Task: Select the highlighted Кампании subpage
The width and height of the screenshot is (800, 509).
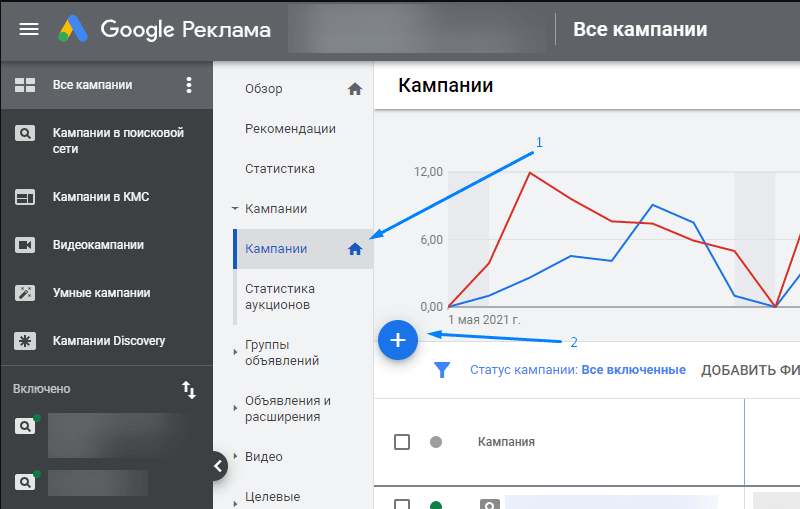Action: pos(303,249)
